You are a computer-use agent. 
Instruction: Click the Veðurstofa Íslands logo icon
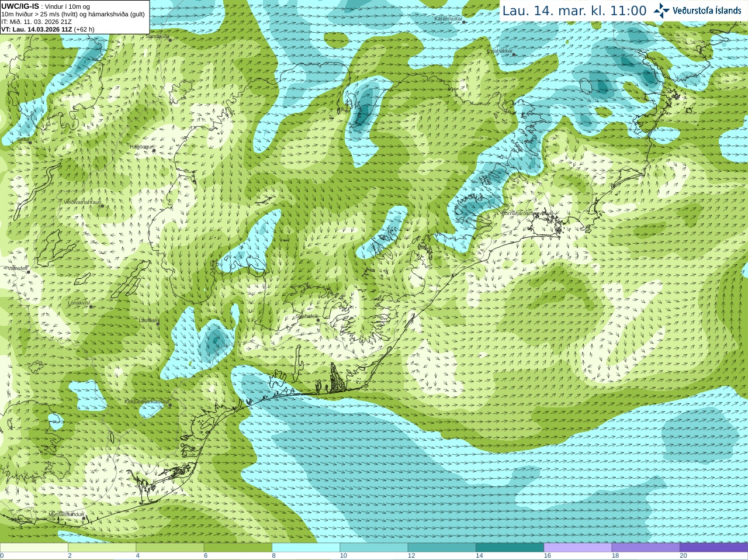point(662,11)
